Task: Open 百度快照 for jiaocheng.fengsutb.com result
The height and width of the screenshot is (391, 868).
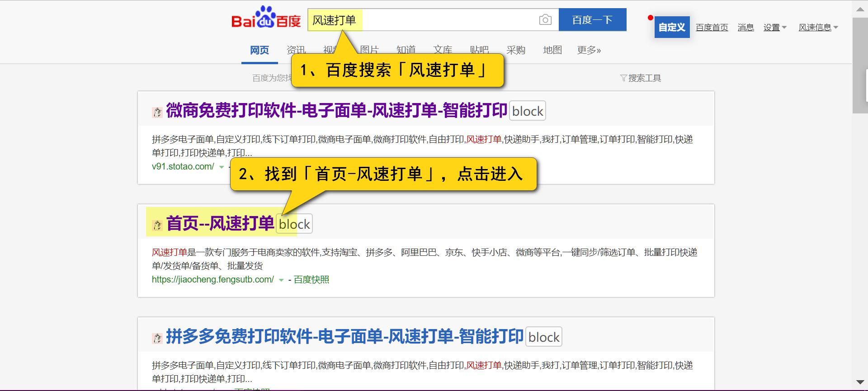Action: click(x=311, y=279)
